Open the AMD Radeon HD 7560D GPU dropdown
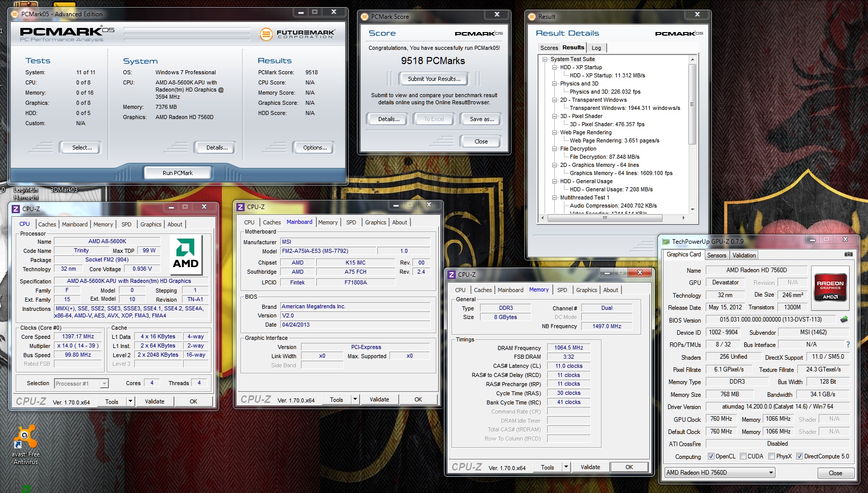The height and width of the screenshot is (493, 868). click(x=720, y=473)
